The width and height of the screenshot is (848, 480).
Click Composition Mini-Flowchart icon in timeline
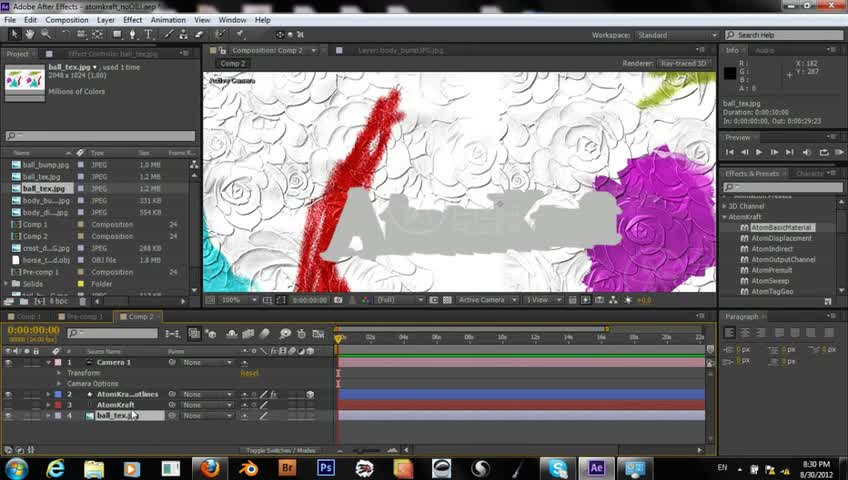173,334
